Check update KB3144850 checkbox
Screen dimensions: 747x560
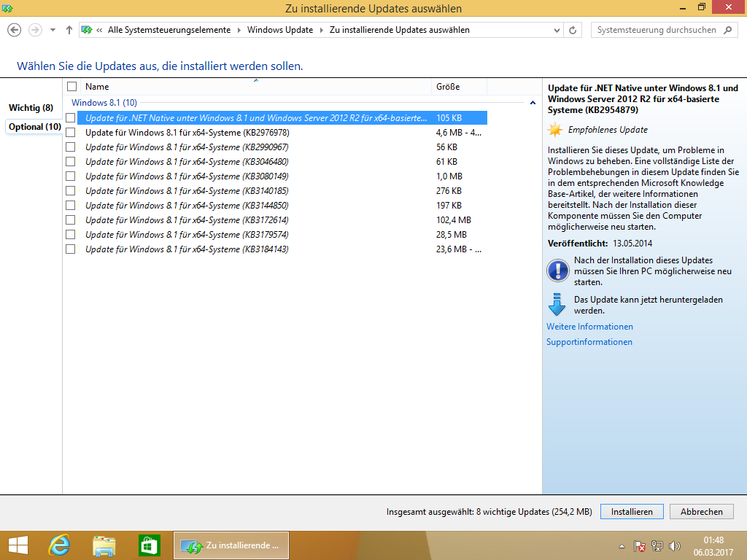(71, 205)
